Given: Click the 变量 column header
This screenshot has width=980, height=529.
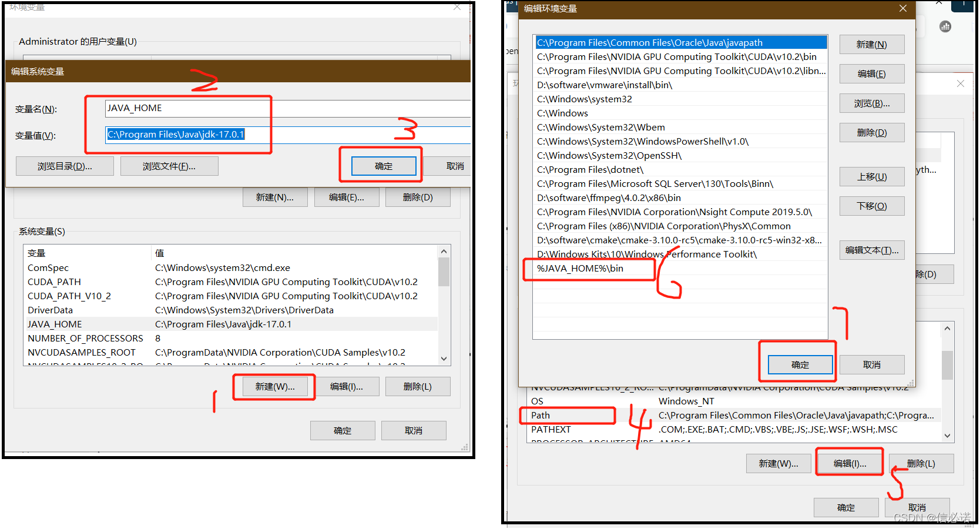Looking at the screenshot, I should (x=88, y=253).
